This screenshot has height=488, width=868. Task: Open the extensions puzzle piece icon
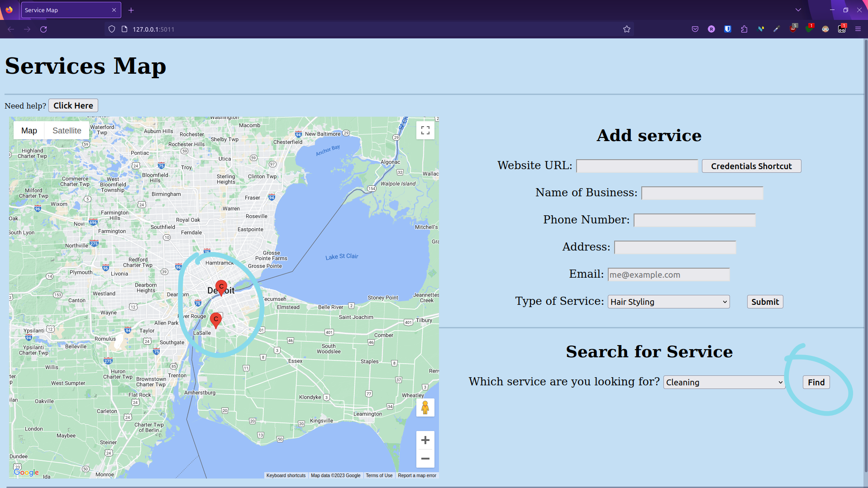(x=744, y=29)
